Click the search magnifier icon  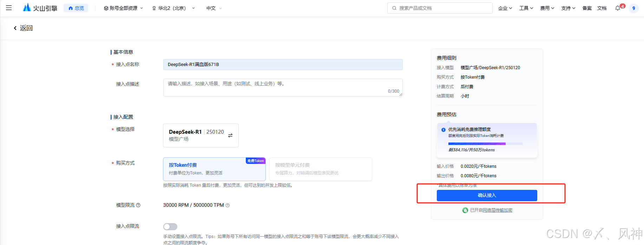point(394,8)
